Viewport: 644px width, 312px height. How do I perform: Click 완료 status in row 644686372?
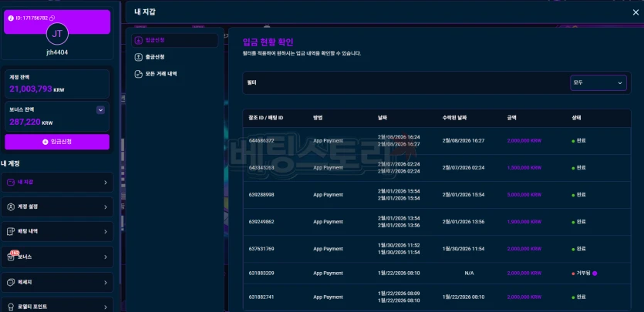(578, 141)
